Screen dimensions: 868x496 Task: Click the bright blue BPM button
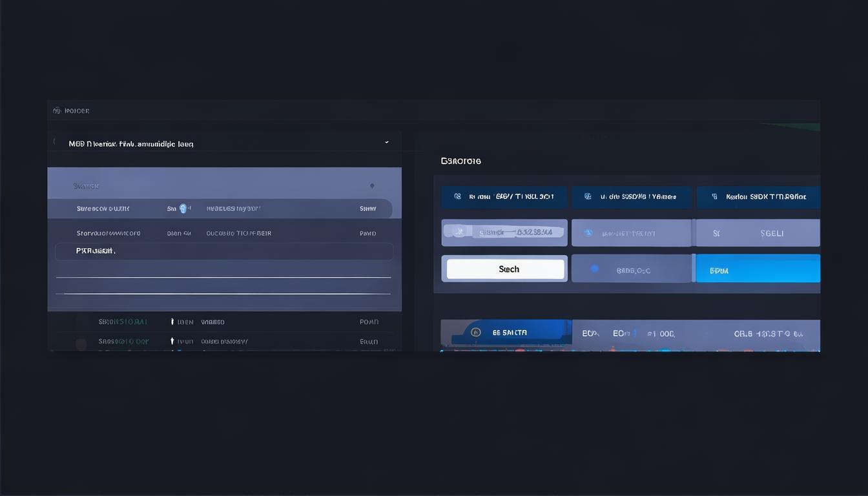757,269
